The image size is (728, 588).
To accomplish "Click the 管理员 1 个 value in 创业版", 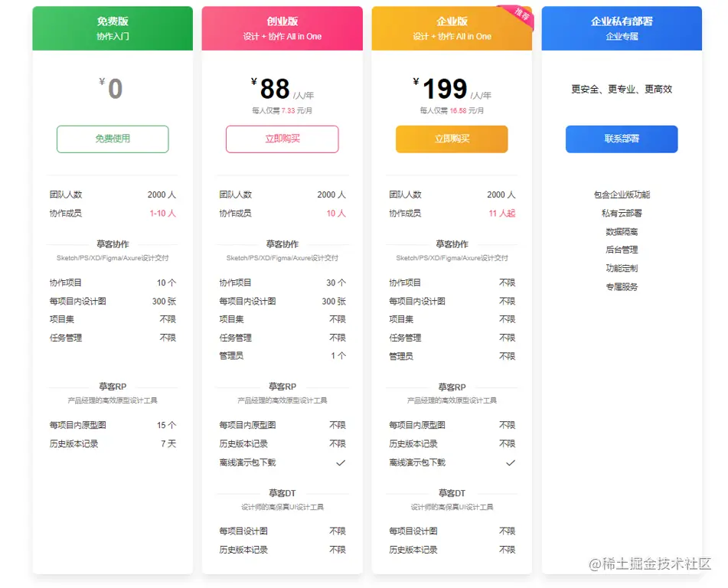I will point(338,356).
